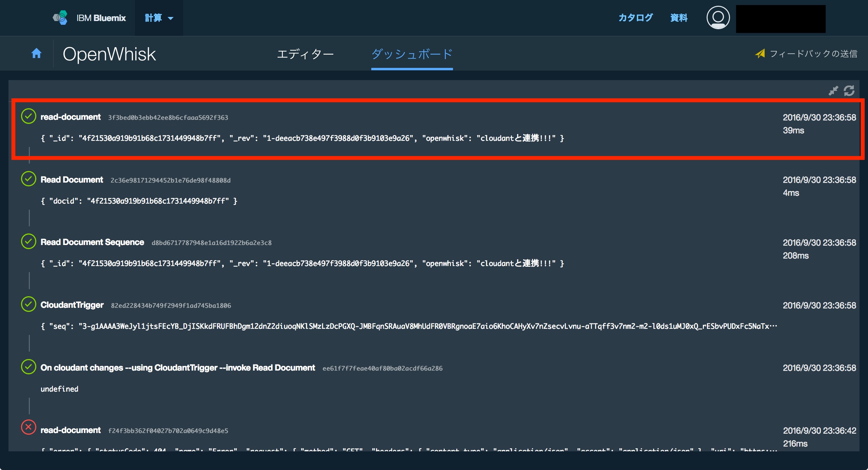Select activation ID ee61f7f7feae40af80ba02acdf66a286
Image resolution: width=868 pixels, height=470 pixels.
382,368
